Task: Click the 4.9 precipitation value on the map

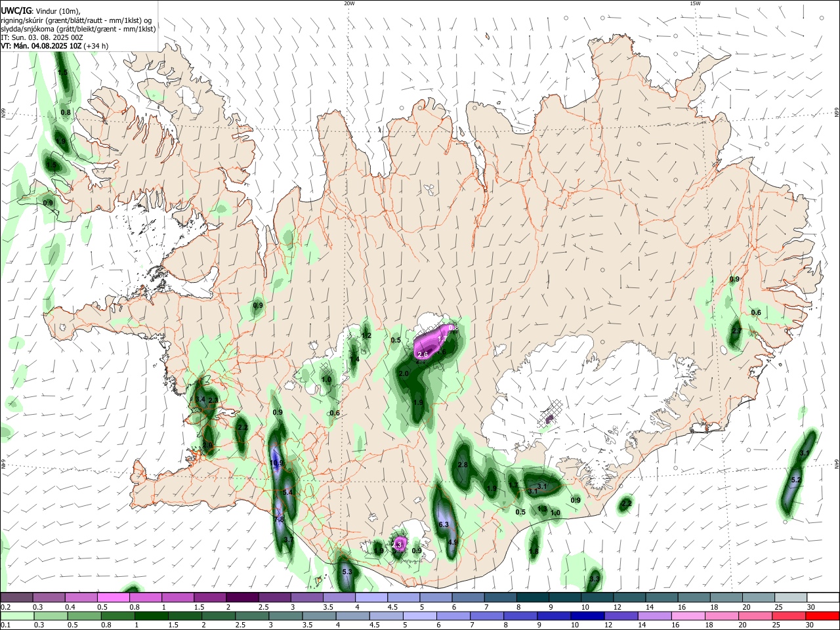Action: pyautogui.click(x=452, y=542)
